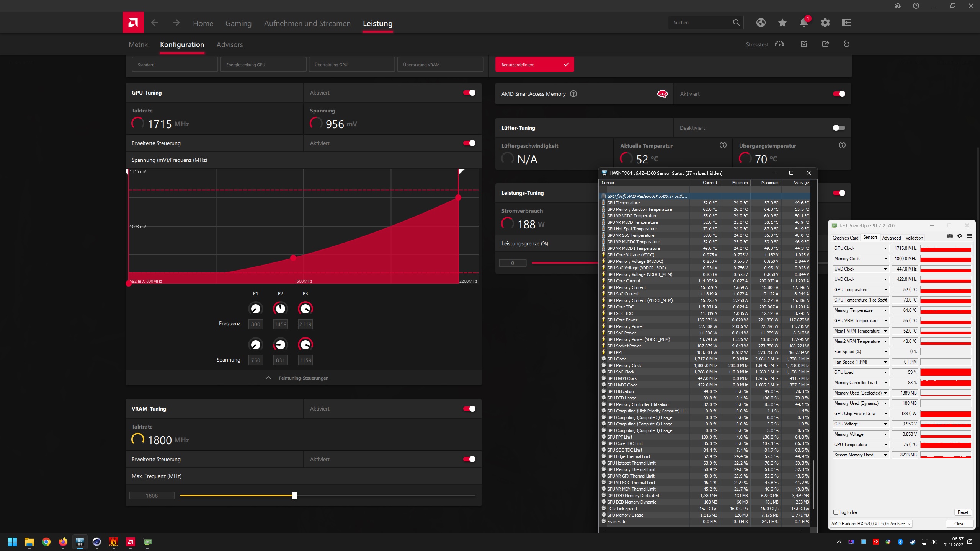Click the import profile icon
Viewport: 980px width, 551px height.
point(804,44)
